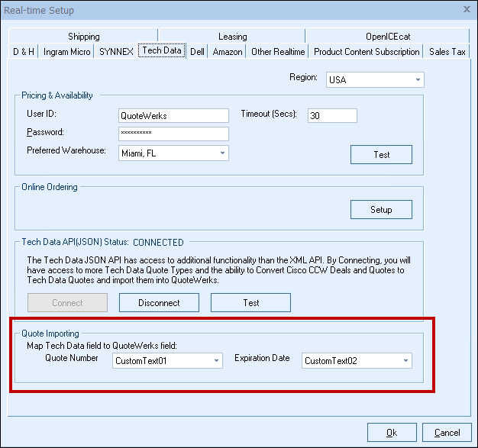Focus the Password field
The image size is (478, 448).
[173, 134]
